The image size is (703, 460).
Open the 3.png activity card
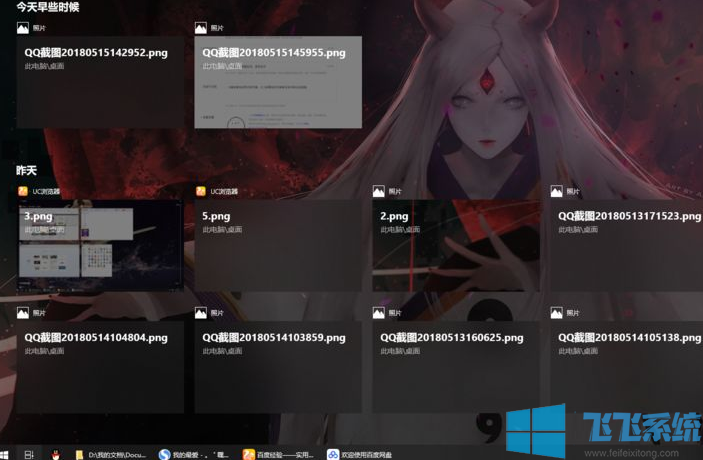[x=100, y=246]
